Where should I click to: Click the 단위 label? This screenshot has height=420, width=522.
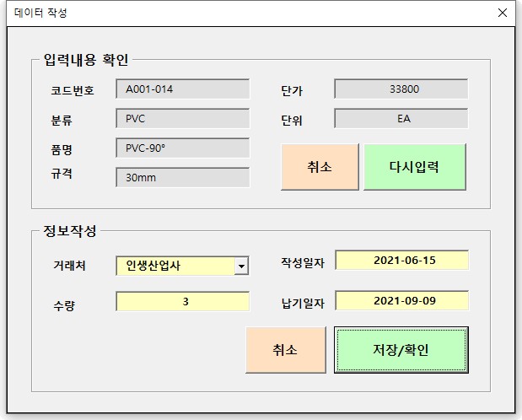click(292, 120)
